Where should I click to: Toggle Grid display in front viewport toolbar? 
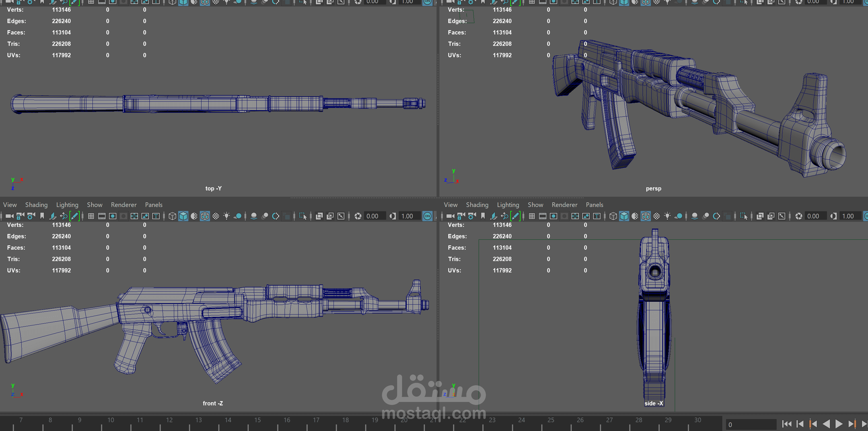pyautogui.click(x=91, y=216)
